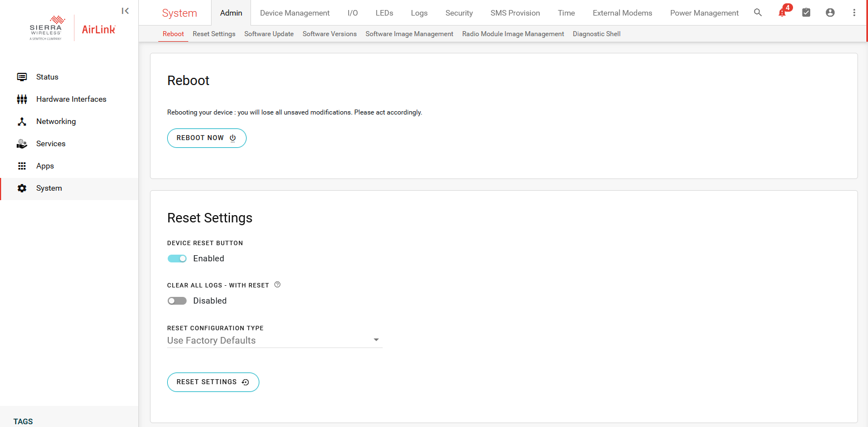This screenshot has width=868, height=427.
Task: Open the Reset Configuration Type dropdown
Action: tap(274, 340)
